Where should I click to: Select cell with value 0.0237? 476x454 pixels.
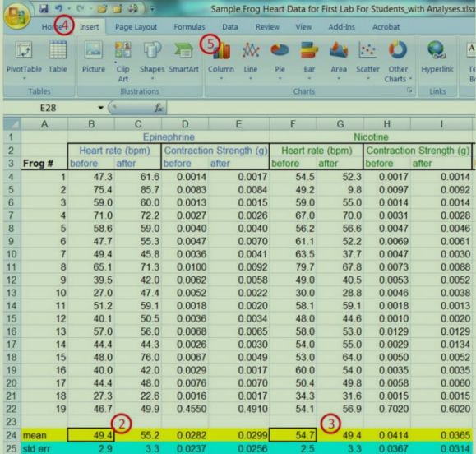[185, 448]
